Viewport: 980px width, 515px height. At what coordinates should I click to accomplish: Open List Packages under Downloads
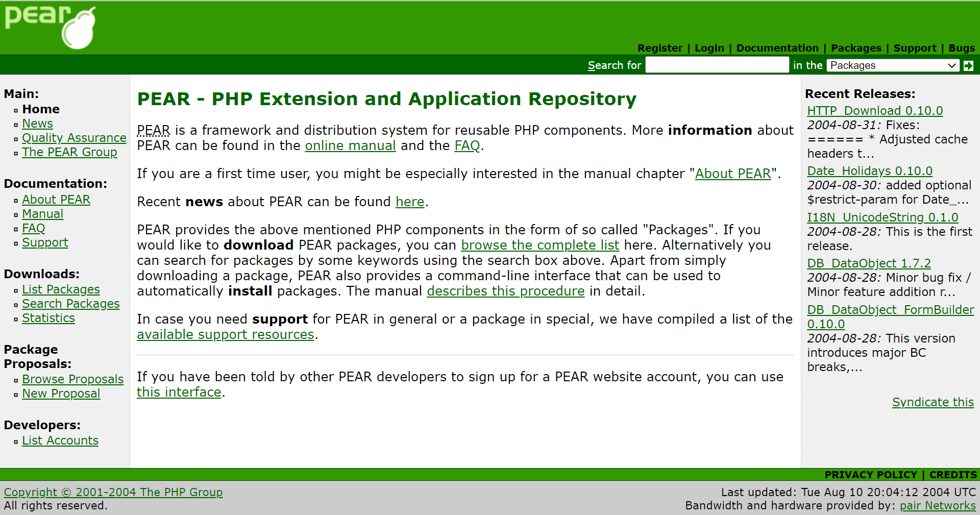[61, 289]
